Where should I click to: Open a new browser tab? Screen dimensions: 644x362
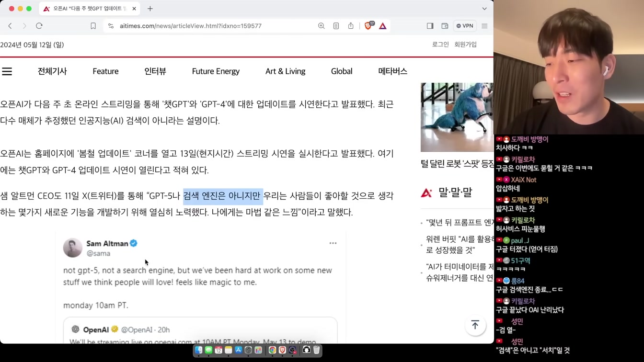150,9
